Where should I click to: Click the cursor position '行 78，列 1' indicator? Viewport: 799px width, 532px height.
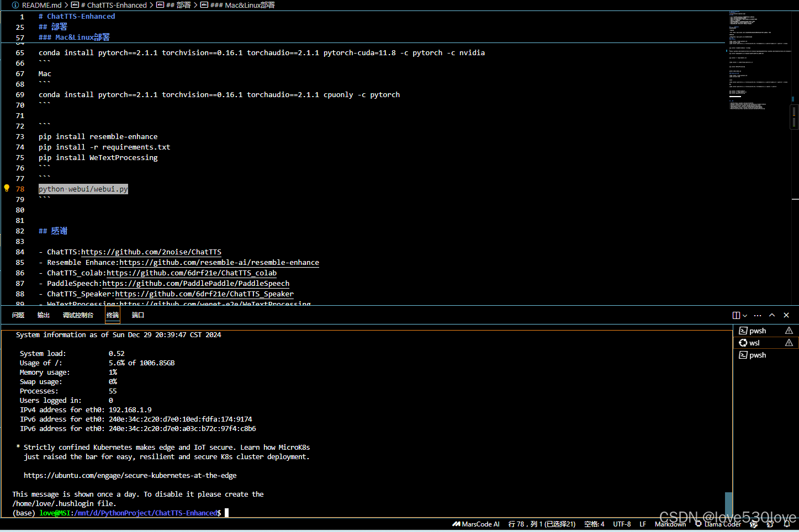tap(542, 524)
